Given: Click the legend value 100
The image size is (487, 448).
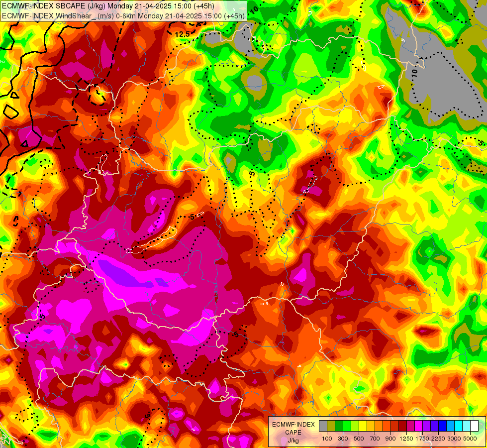Looking at the screenshot, I should [x=327, y=439].
